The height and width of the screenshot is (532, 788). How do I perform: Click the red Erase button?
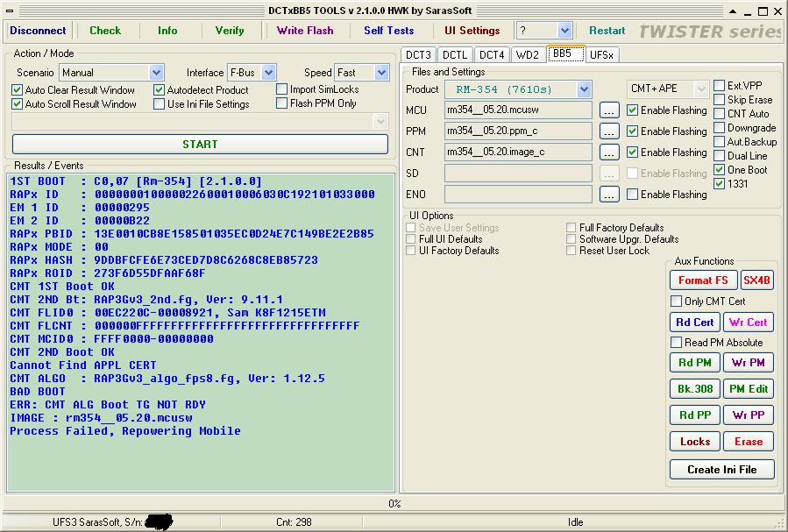749,442
